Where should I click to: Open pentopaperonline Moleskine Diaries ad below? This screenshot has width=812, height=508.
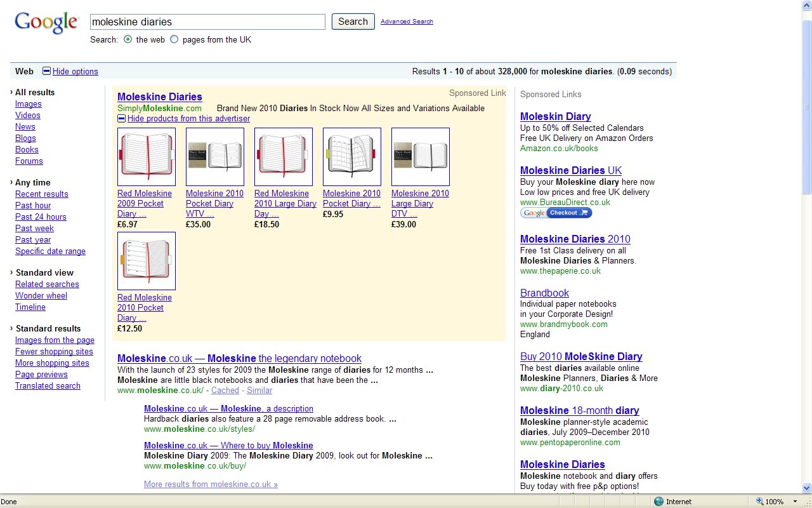click(563, 465)
